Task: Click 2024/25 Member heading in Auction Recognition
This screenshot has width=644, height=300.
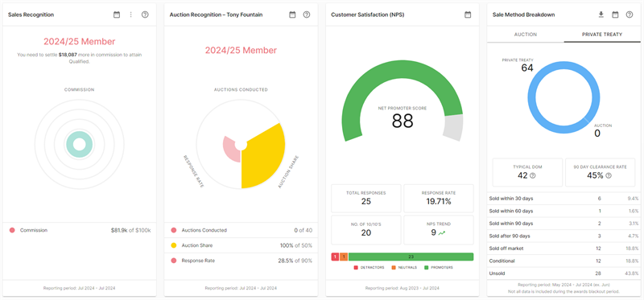Action: click(x=241, y=51)
